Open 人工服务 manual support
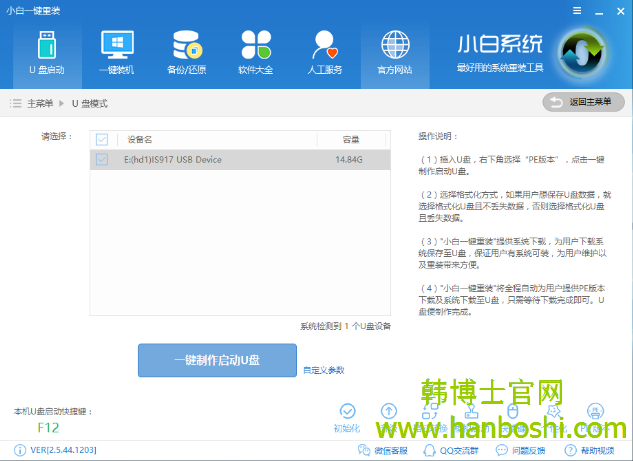This screenshot has width=633, height=461. click(x=325, y=53)
